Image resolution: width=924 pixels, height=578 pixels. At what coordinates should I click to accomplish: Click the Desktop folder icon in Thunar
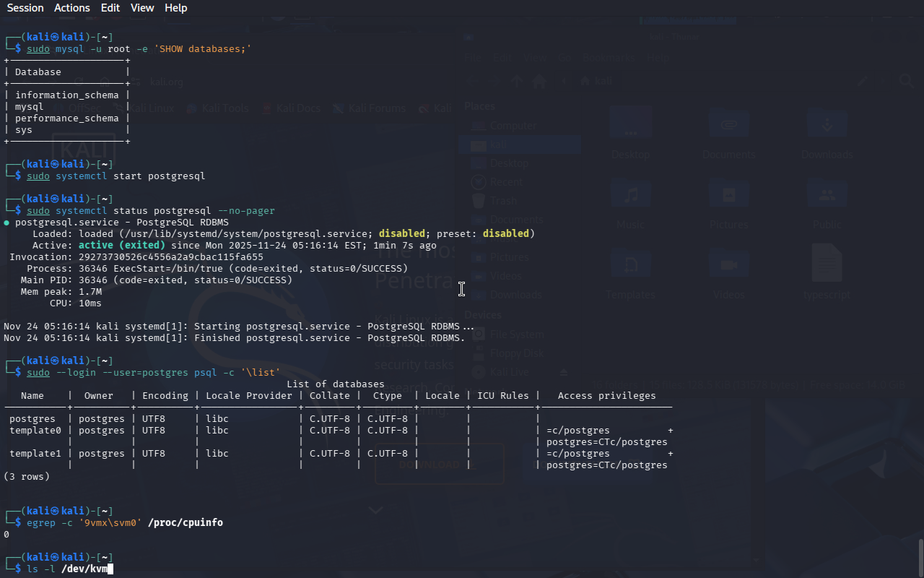[x=630, y=124]
